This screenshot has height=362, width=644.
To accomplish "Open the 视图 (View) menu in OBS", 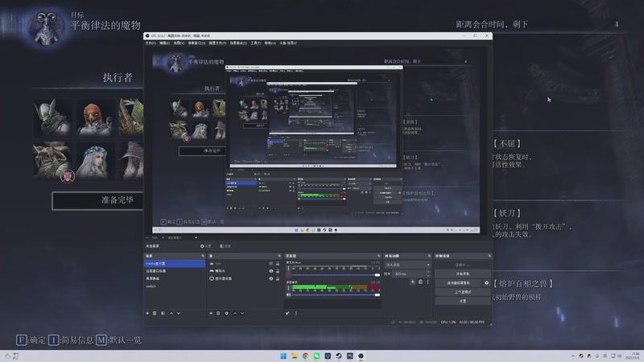I will 179,43.
